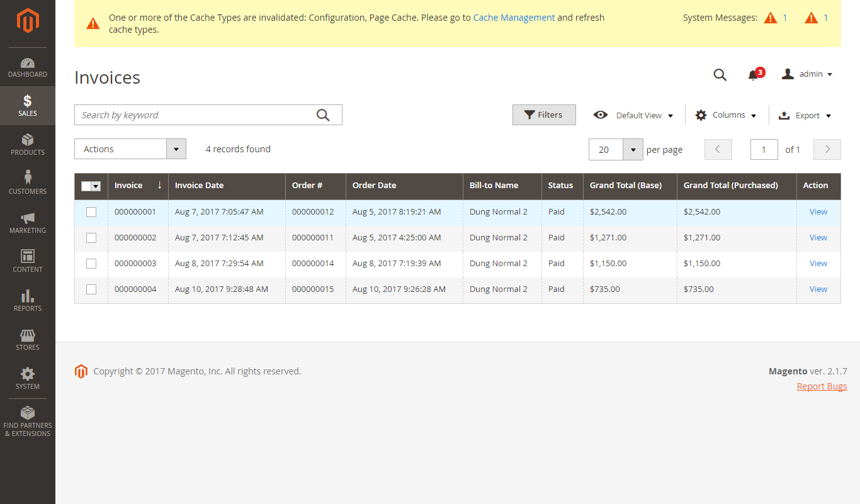
Task: Tick the checkbox for invoice 000000003
Action: pos(91,264)
